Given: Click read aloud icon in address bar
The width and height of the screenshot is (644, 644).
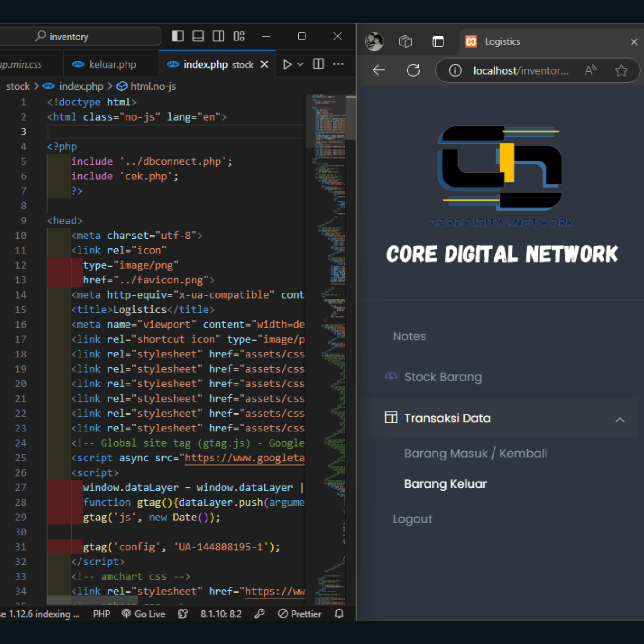Looking at the screenshot, I should coord(590,70).
